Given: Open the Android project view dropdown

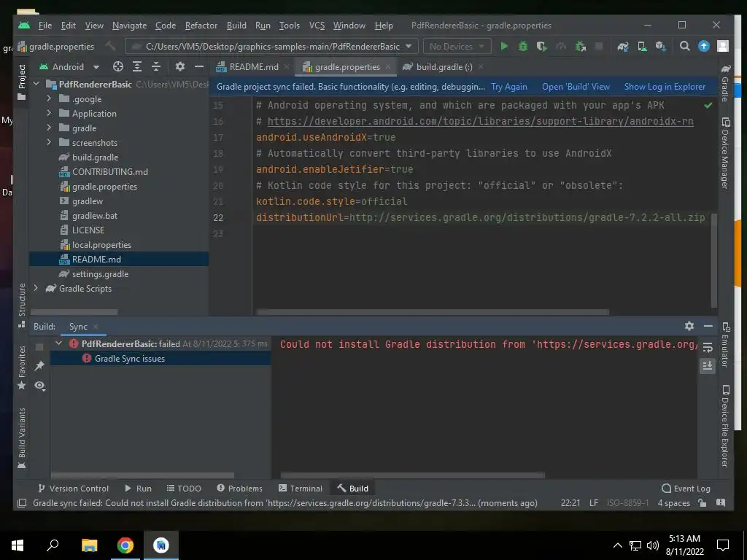Looking at the screenshot, I should coord(69,66).
